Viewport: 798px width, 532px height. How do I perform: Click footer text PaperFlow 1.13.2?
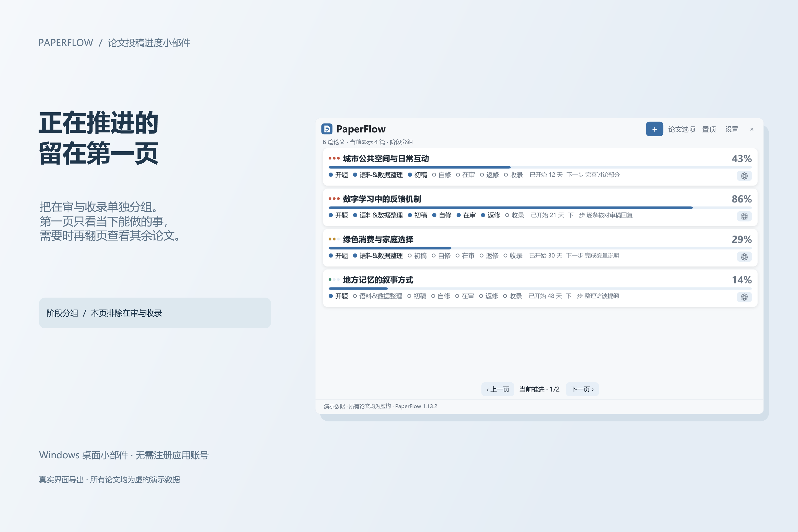[416, 406]
